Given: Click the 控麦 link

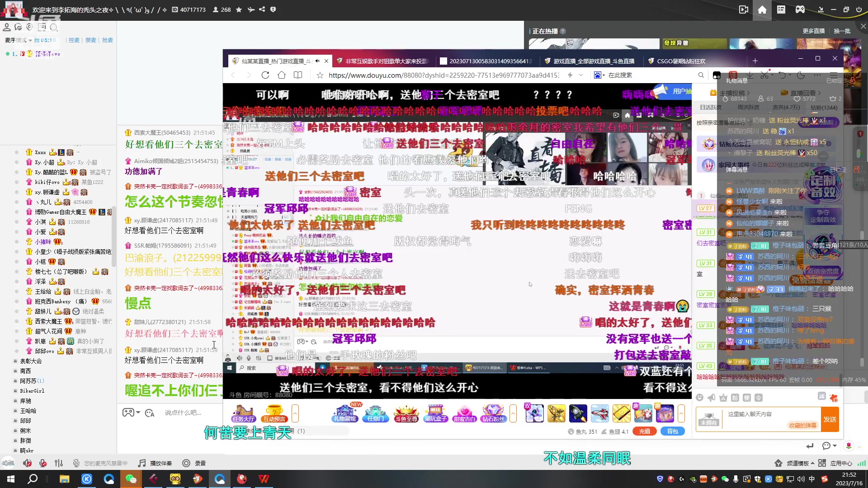Looking at the screenshot, I should pos(74,40).
